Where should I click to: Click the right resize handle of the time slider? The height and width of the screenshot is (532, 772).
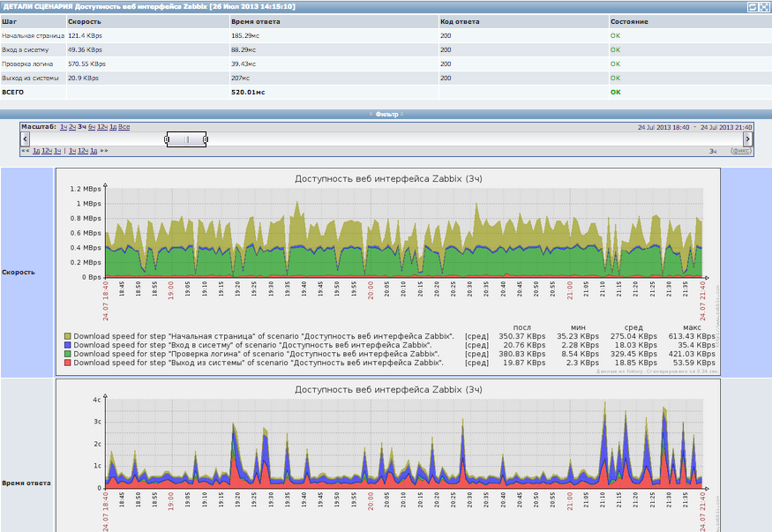pyautogui.click(x=206, y=139)
